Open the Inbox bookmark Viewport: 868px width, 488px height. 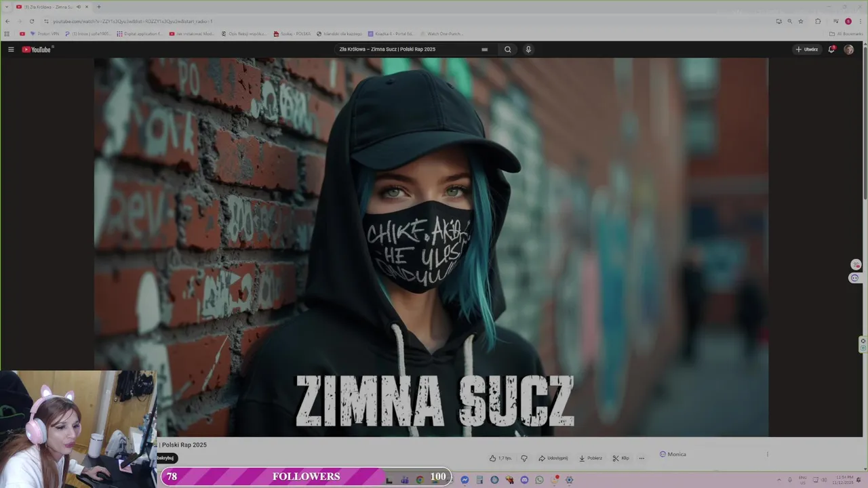point(87,34)
